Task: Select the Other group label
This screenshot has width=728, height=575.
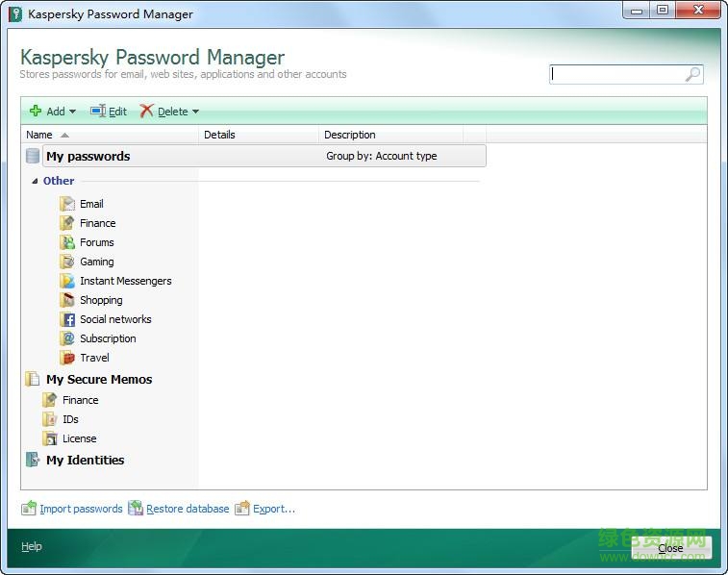Action: click(59, 181)
